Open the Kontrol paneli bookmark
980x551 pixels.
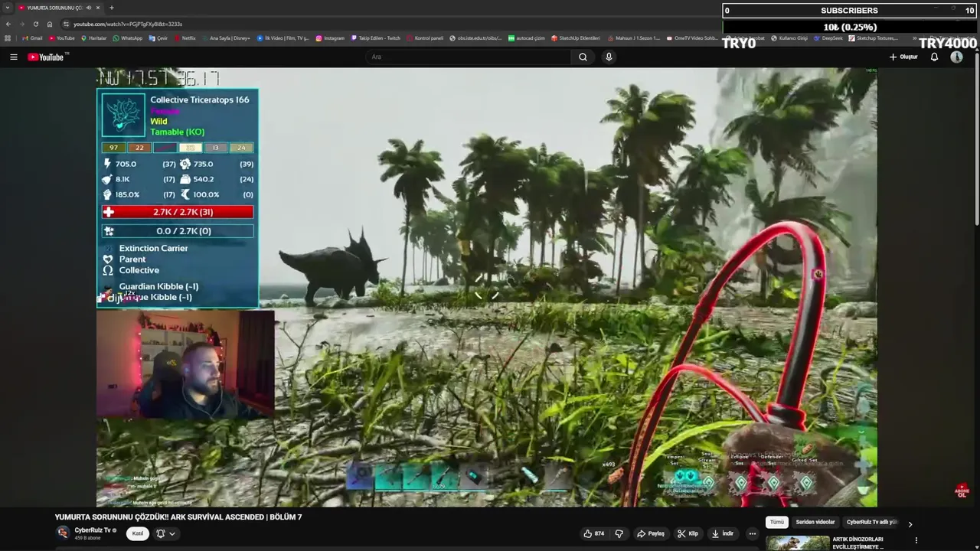[425, 38]
